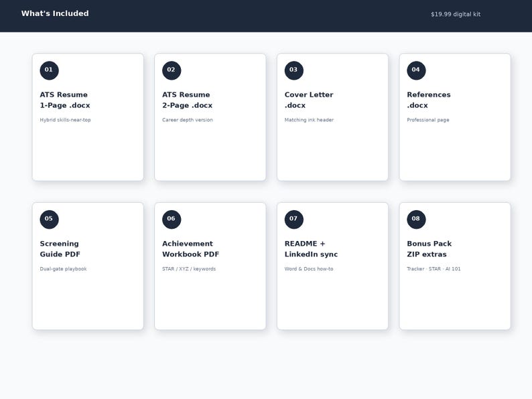Select the README + LinkedIn sync title

pos(311,249)
